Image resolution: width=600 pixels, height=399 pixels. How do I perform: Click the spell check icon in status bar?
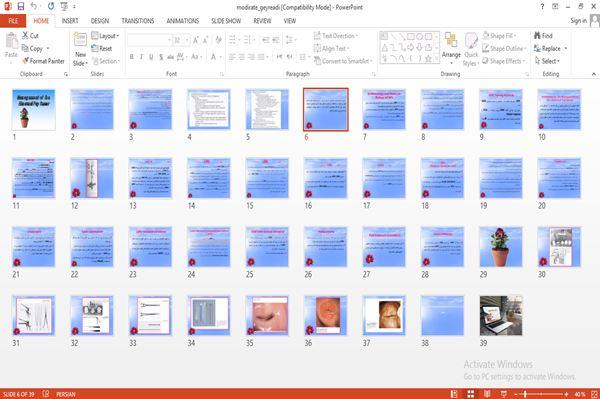click(46, 394)
